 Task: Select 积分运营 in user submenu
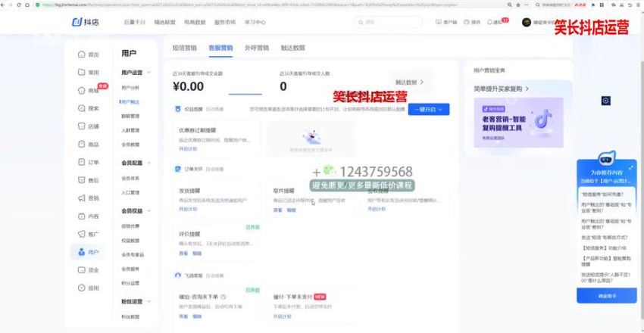tap(130, 283)
